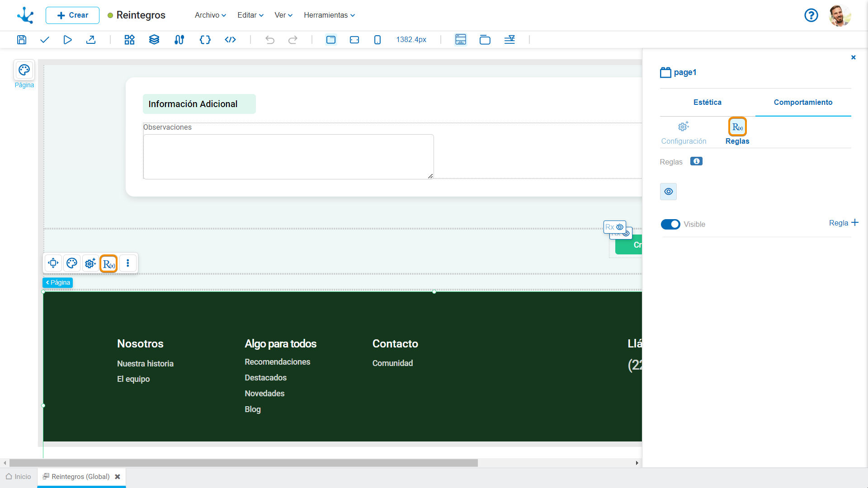This screenshot has width=868, height=488.
Task: Open the user profile avatar
Action: [840, 15]
